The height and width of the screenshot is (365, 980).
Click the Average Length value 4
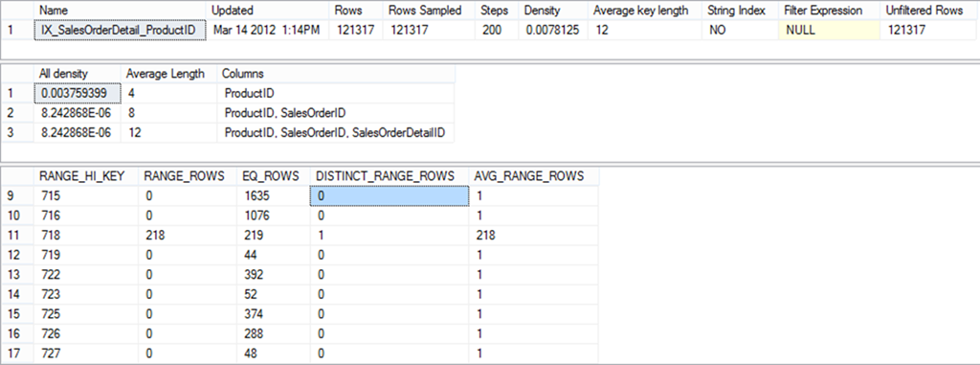(x=169, y=93)
